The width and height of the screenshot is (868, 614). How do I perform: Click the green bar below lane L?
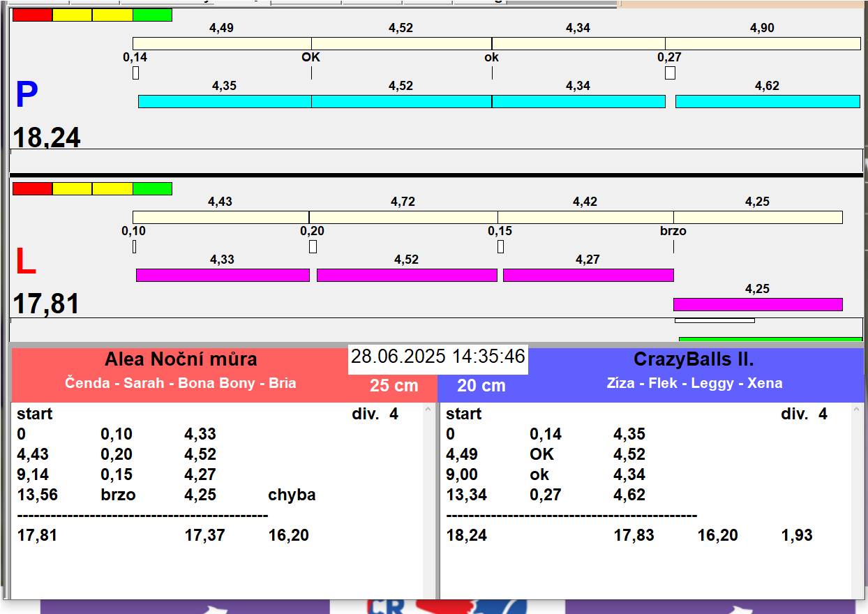pyautogui.click(x=770, y=340)
